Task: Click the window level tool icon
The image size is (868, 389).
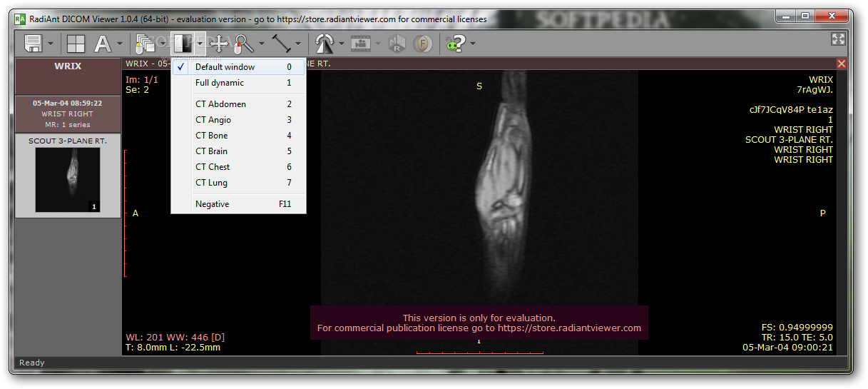Action: click(x=184, y=44)
